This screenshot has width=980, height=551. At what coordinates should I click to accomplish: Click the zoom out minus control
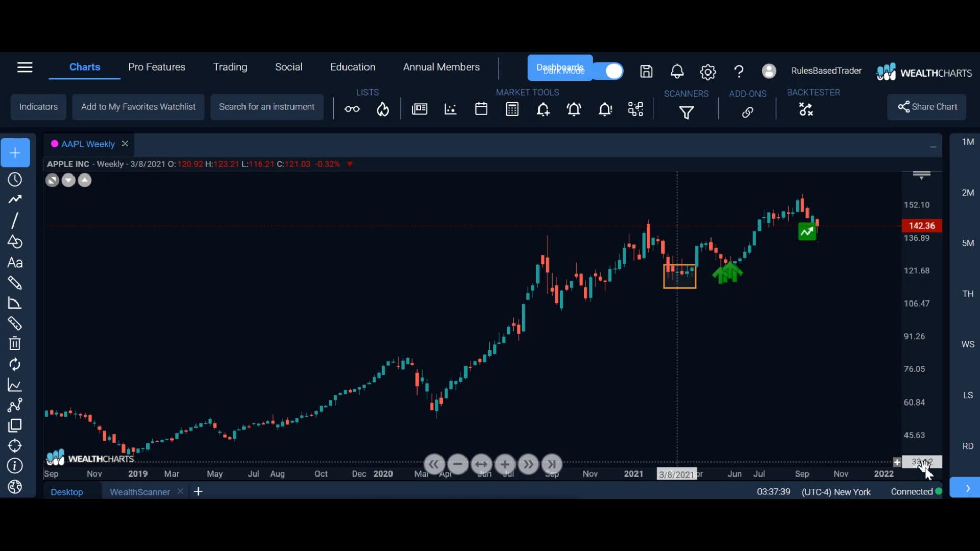(458, 464)
